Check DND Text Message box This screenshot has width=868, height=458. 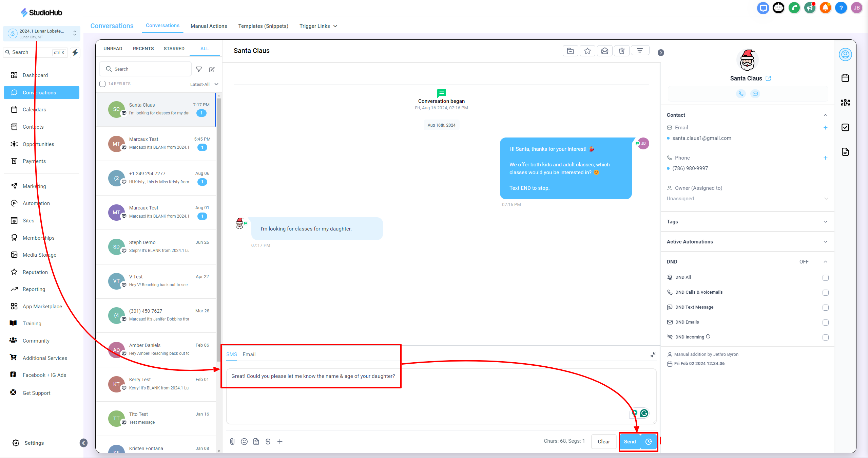click(825, 308)
